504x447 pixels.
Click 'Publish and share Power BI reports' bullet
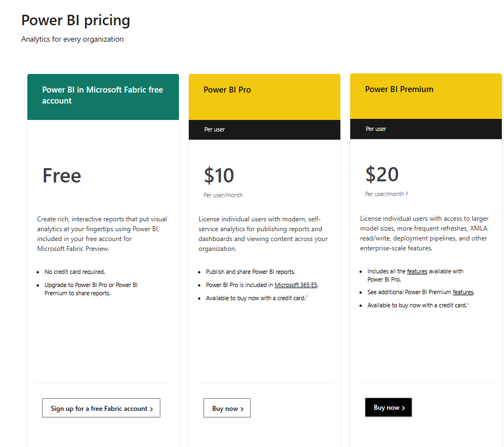coord(250,272)
